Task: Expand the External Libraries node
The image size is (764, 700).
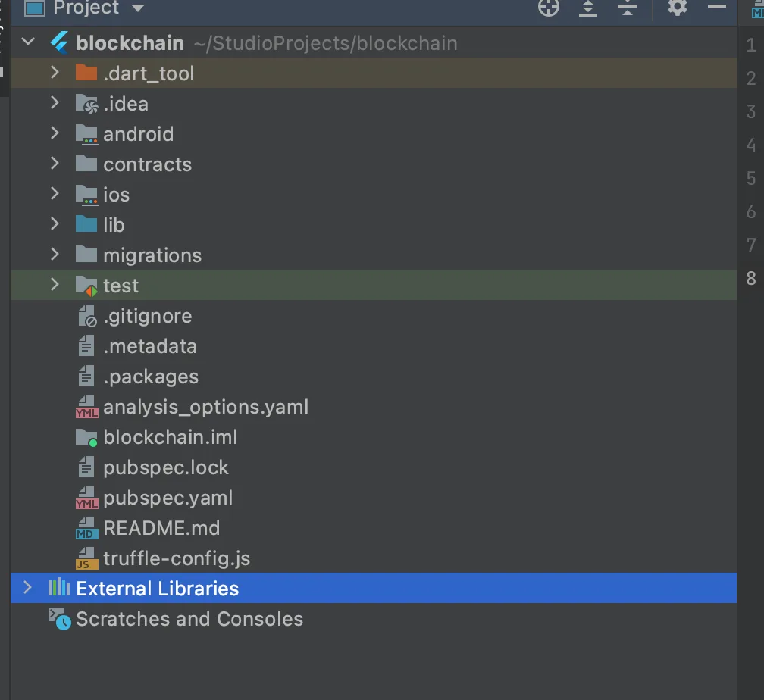Action: coord(27,588)
